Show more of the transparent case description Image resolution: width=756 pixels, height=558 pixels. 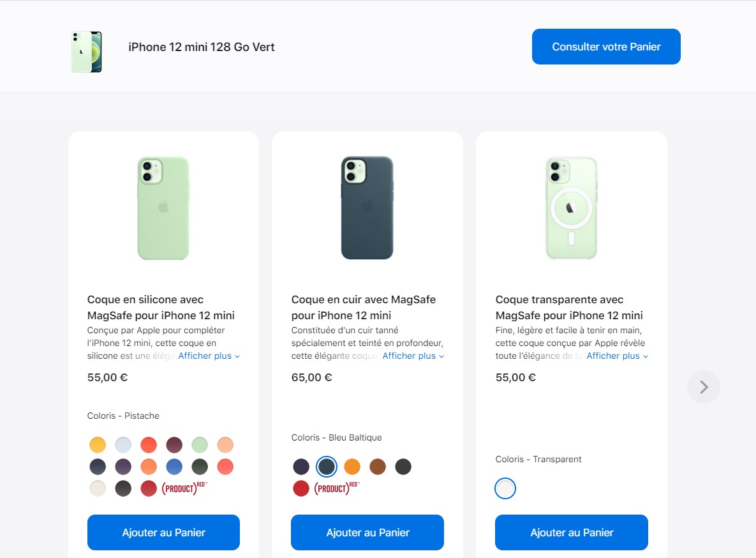pyautogui.click(x=617, y=356)
